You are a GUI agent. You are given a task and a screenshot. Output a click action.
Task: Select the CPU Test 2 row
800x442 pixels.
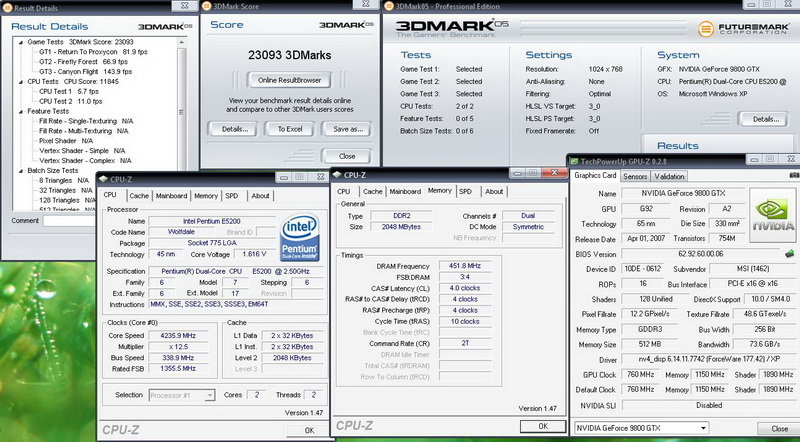tap(70, 102)
